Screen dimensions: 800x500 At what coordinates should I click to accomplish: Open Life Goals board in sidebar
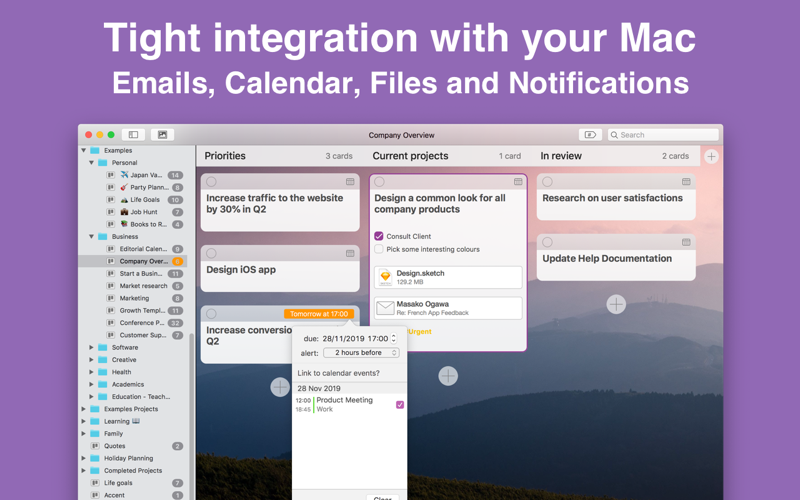(144, 199)
